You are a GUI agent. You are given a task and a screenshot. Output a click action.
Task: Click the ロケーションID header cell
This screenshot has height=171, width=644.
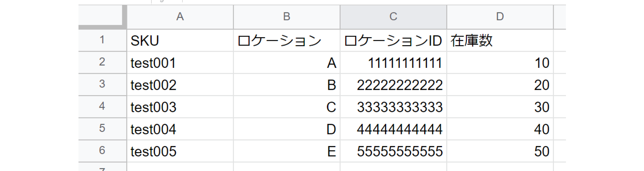coord(393,40)
